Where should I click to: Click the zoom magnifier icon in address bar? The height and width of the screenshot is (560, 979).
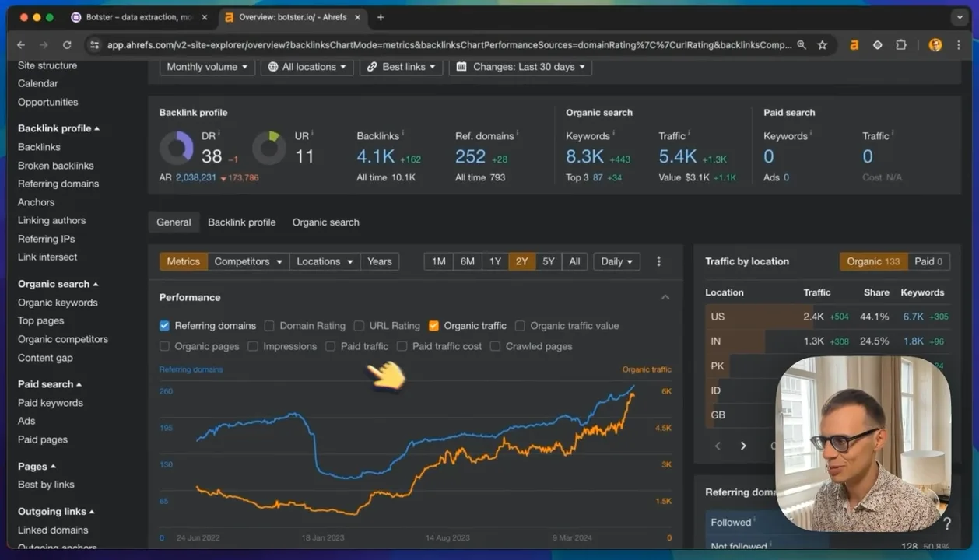(802, 45)
